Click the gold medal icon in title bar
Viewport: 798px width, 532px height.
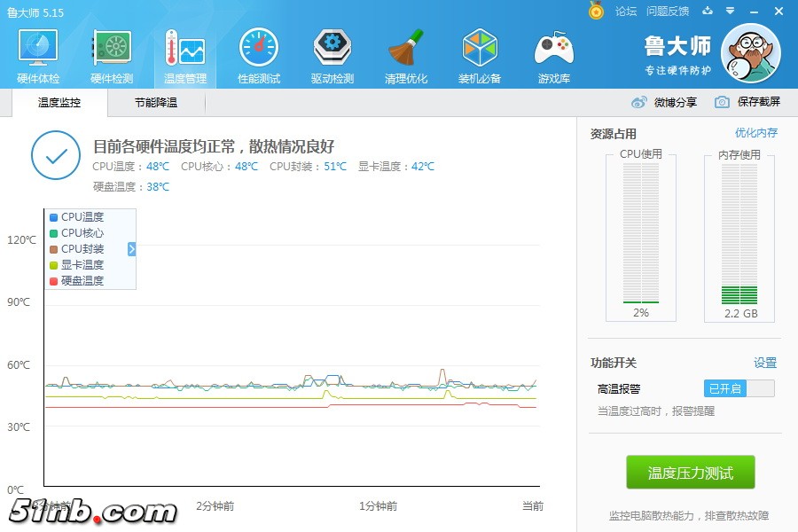597,11
